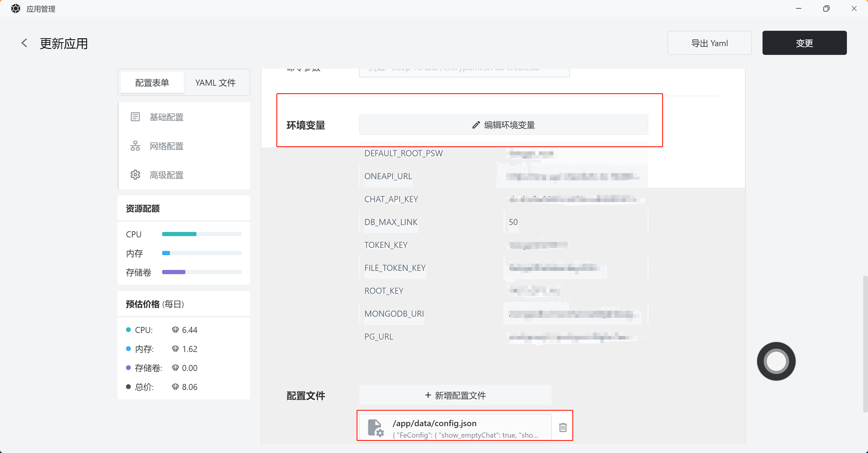The image size is (868, 453).
Task: Restore down the window
Action: tap(826, 8)
